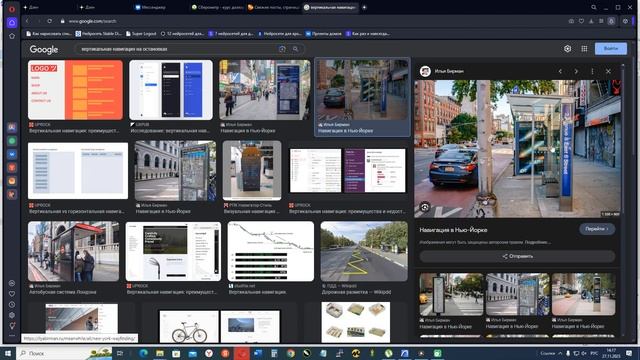Switch to the Свежие посты tab
Image resolution: width=640 pixels, height=360 pixels.
[x=273, y=7]
